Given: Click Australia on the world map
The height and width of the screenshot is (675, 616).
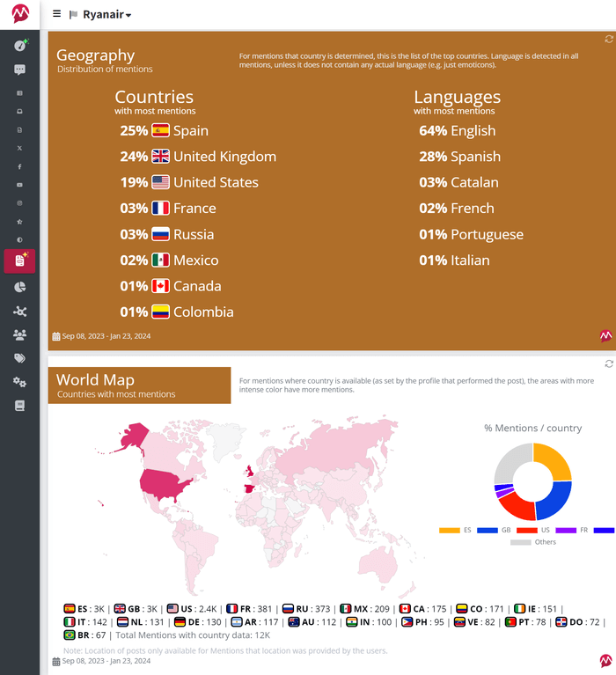Looking at the screenshot, I should 378,564.
